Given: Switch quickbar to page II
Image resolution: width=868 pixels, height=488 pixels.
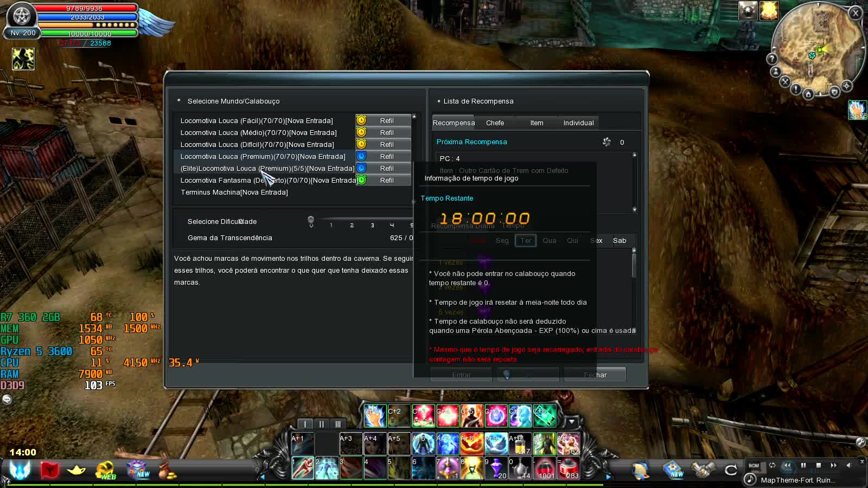Looking at the screenshot, I should [x=321, y=424].
